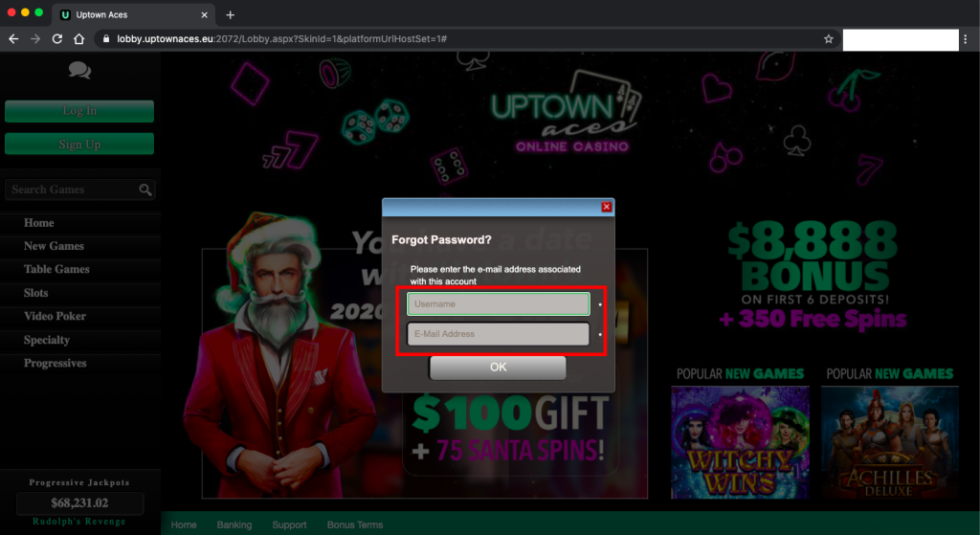Open Specialty in the sidebar menu
The height and width of the screenshot is (535, 980).
point(47,340)
